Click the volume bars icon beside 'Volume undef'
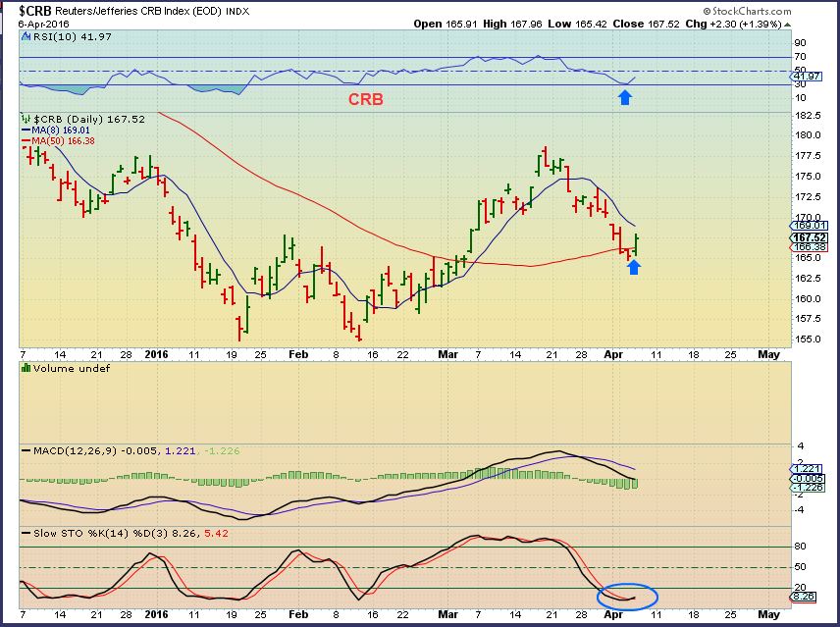Image resolution: width=840 pixels, height=627 pixels. (26, 368)
